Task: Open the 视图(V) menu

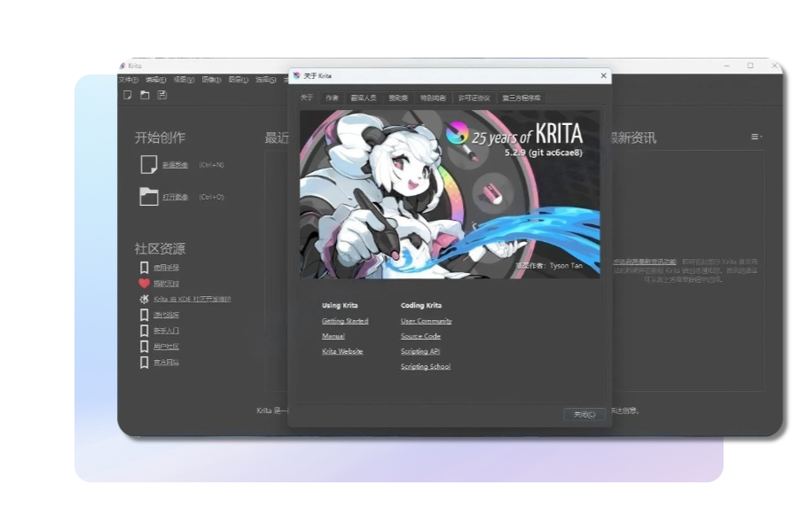Action: coord(184,80)
